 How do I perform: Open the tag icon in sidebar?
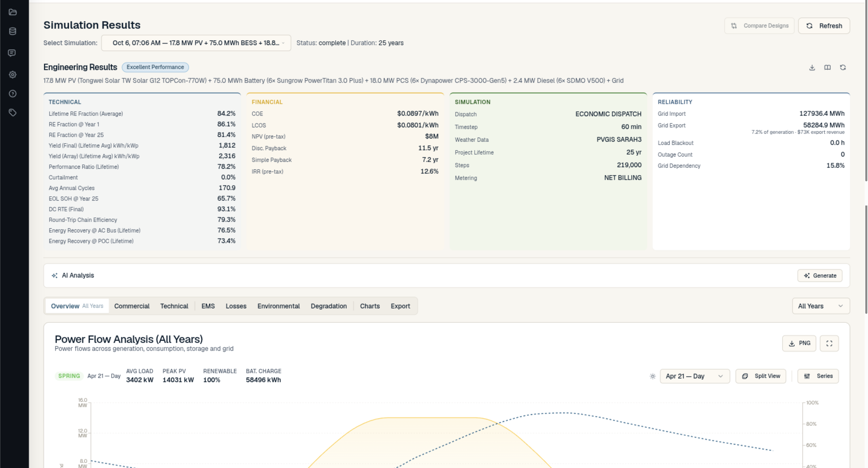click(12, 113)
